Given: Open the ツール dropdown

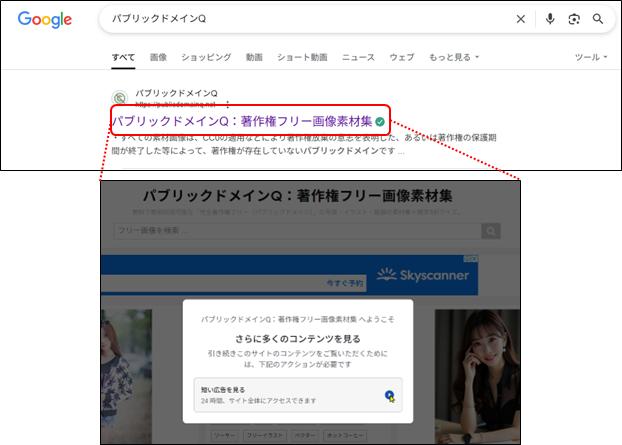Looking at the screenshot, I should (x=590, y=58).
